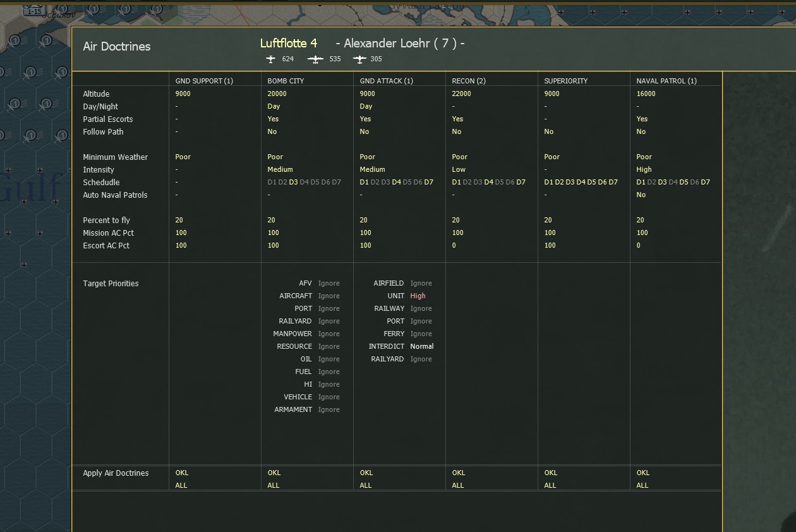
Task: Enable Auto Naval Patrols for NAVAL PATROL
Action: 641,195
